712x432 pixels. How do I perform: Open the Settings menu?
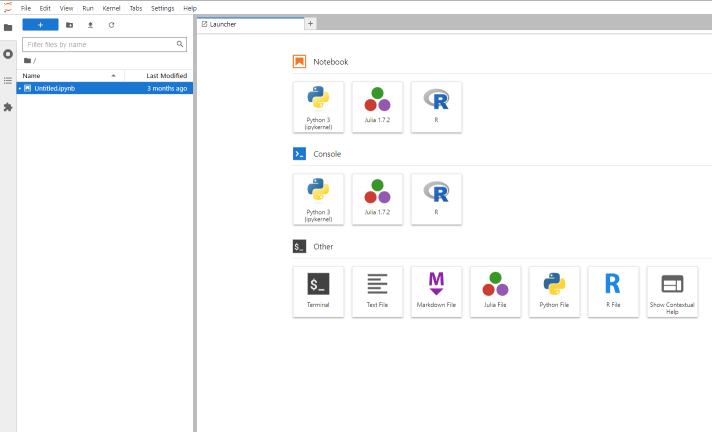(163, 8)
